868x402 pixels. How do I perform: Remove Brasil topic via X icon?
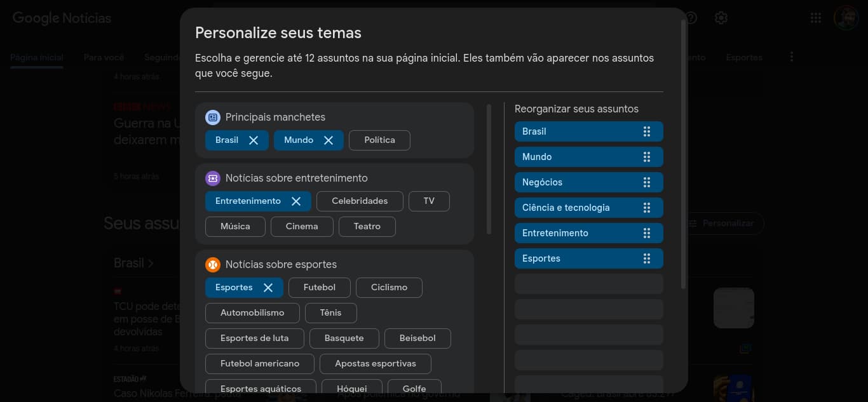[254, 140]
